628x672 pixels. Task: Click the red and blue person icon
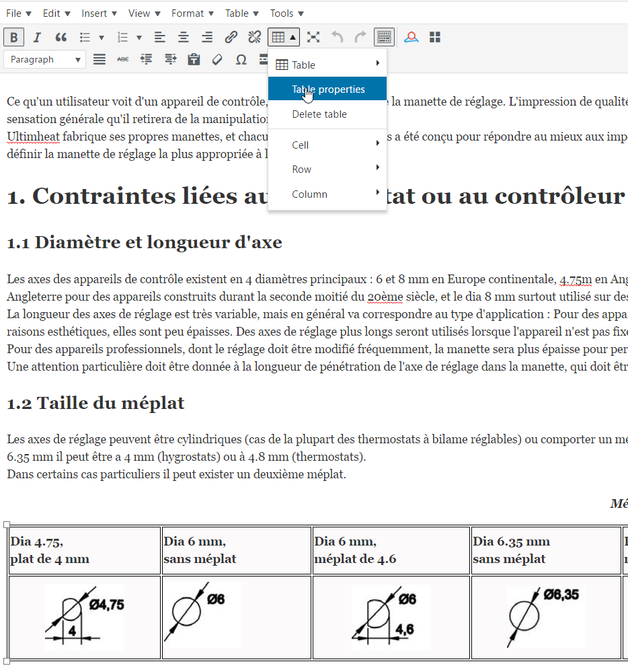pos(411,37)
